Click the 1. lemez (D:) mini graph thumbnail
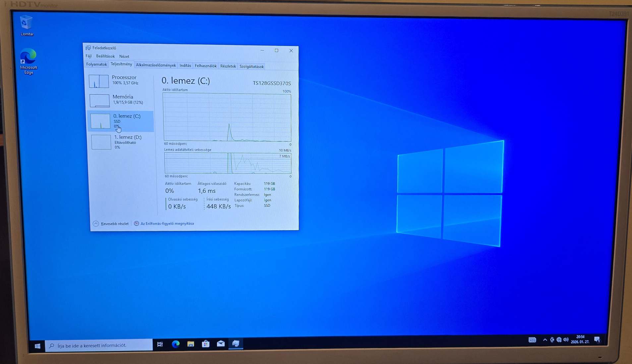Viewport: 632px width, 364px height. [x=101, y=142]
